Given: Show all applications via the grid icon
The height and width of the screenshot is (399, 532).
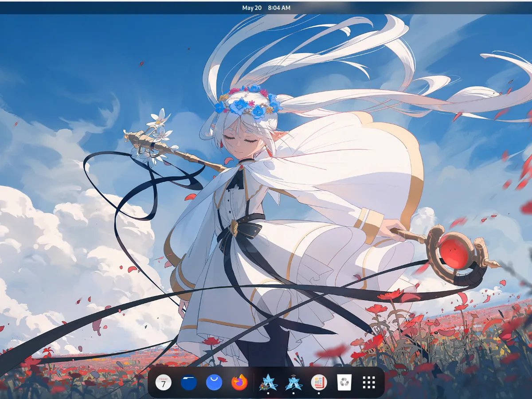Looking at the screenshot, I should pos(369,382).
